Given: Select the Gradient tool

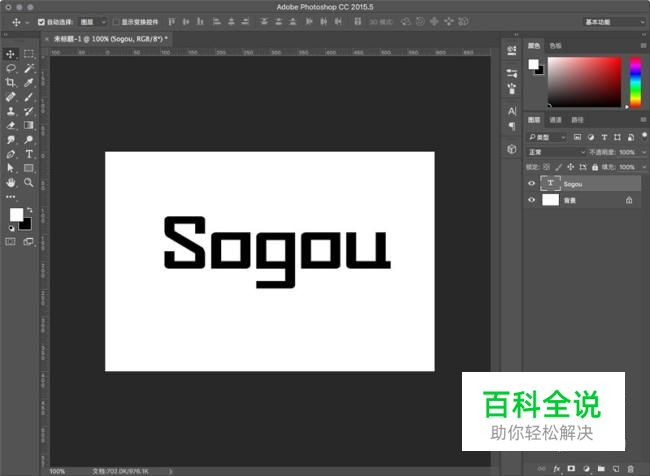Looking at the screenshot, I should point(29,125).
